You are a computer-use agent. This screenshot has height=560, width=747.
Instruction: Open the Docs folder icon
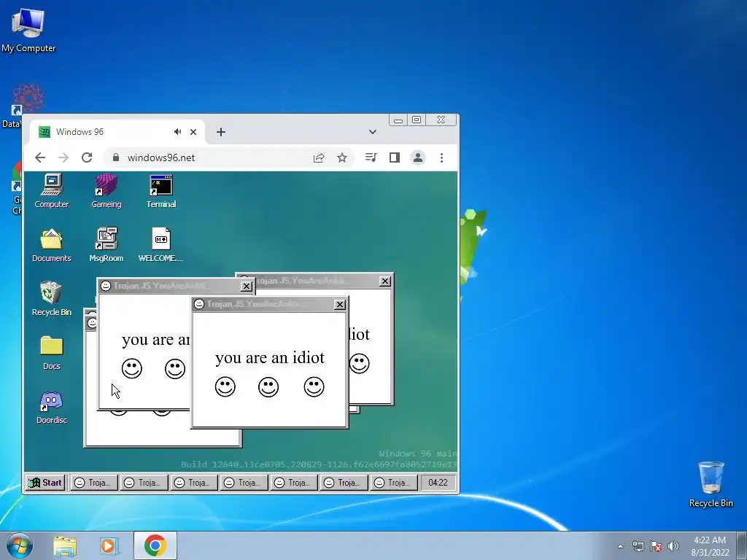tap(52, 353)
